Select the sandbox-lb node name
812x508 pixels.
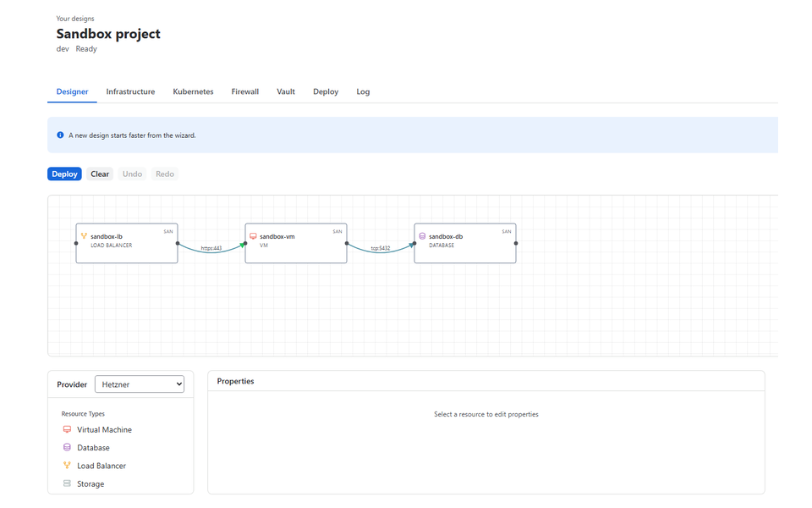coord(107,236)
